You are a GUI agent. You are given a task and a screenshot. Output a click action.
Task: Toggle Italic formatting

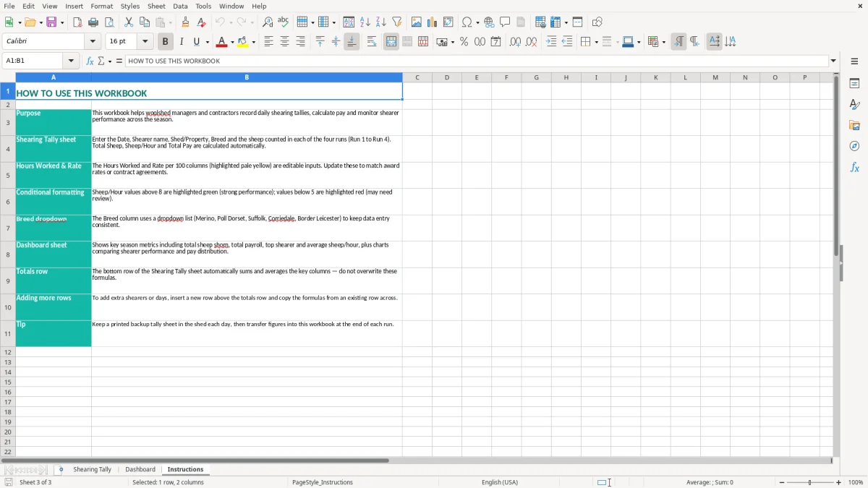(181, 42)
